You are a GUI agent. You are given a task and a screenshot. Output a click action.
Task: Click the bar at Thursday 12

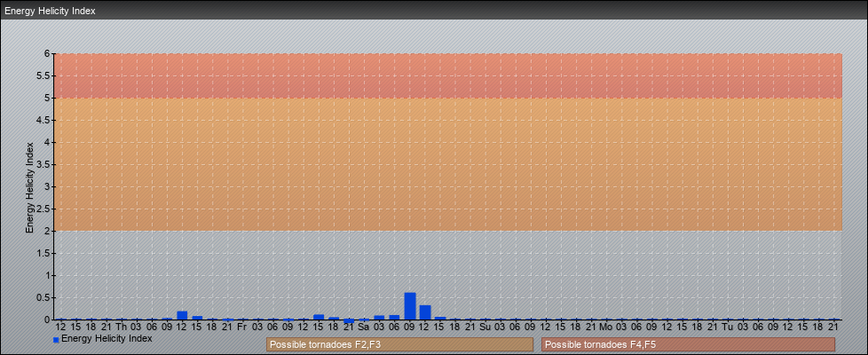[x=182, y=316]
